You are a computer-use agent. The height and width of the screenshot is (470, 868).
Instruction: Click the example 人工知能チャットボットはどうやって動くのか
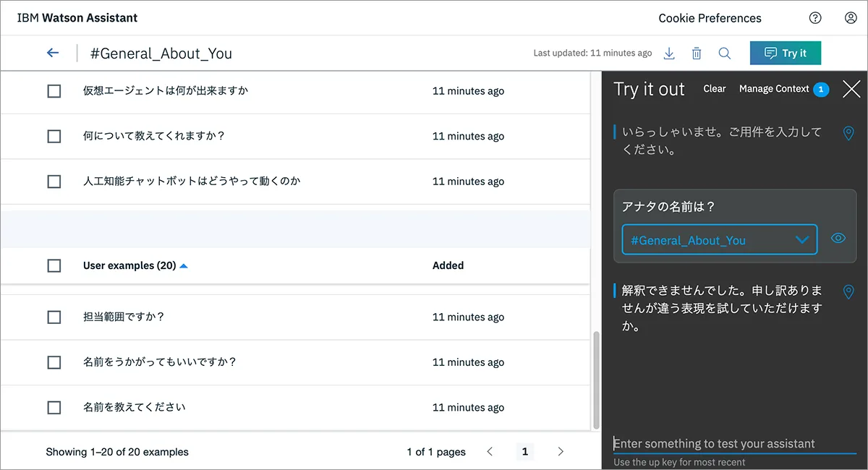tap(192, 181)
